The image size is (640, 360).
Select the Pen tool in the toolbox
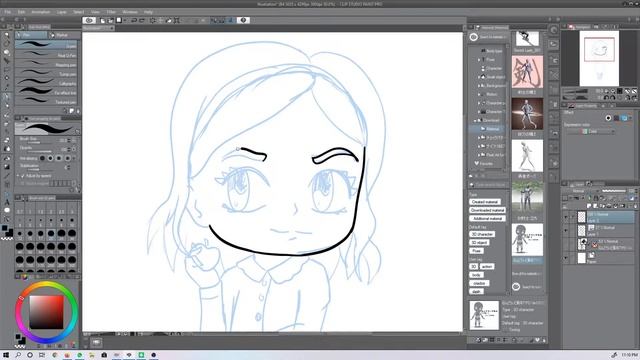click(x=7, y=97)
